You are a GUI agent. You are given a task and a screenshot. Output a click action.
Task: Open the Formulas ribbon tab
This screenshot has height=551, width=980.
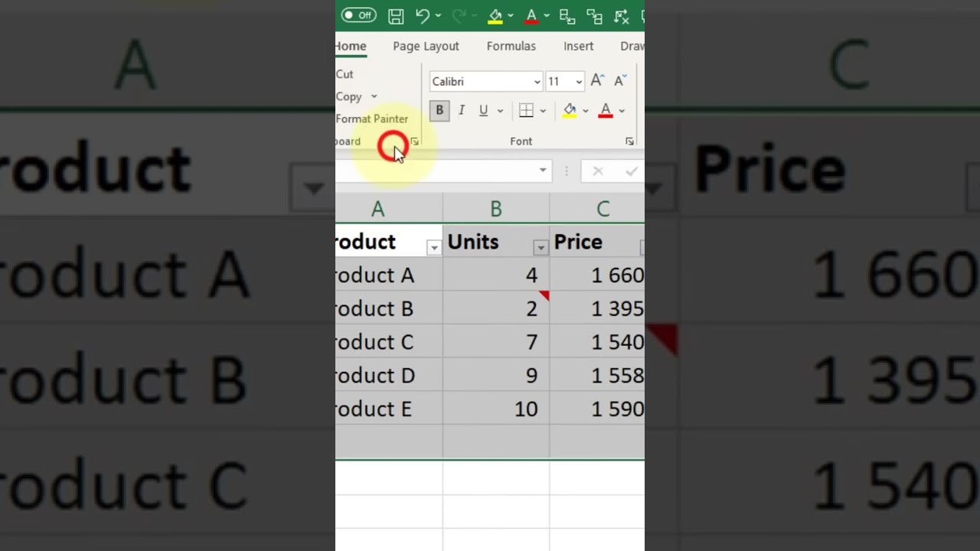coord(511,46)
